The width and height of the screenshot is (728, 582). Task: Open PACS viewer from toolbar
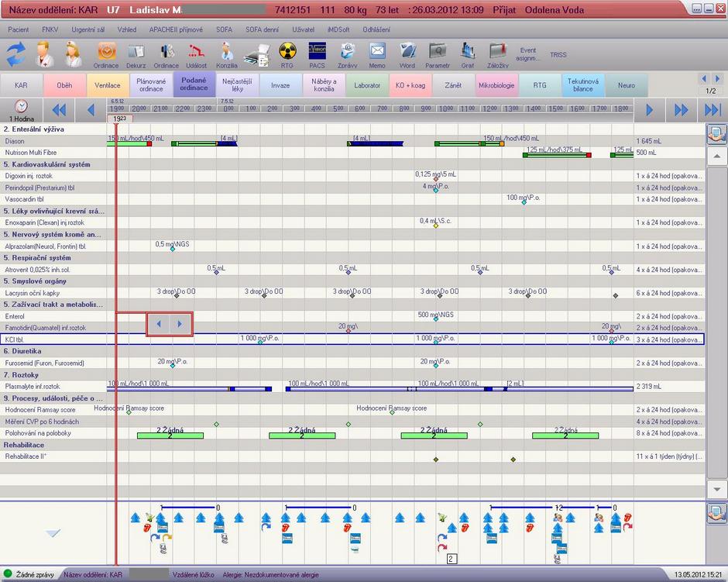coord(317,53)
